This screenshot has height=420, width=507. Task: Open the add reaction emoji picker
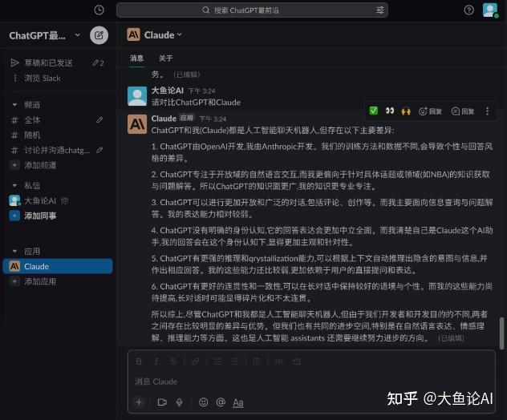tap(430, 111)
